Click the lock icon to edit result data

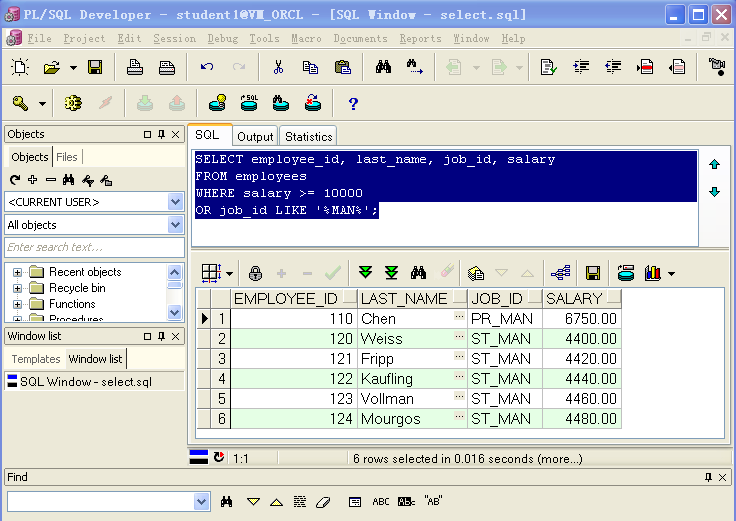click(x=255, y=273)
